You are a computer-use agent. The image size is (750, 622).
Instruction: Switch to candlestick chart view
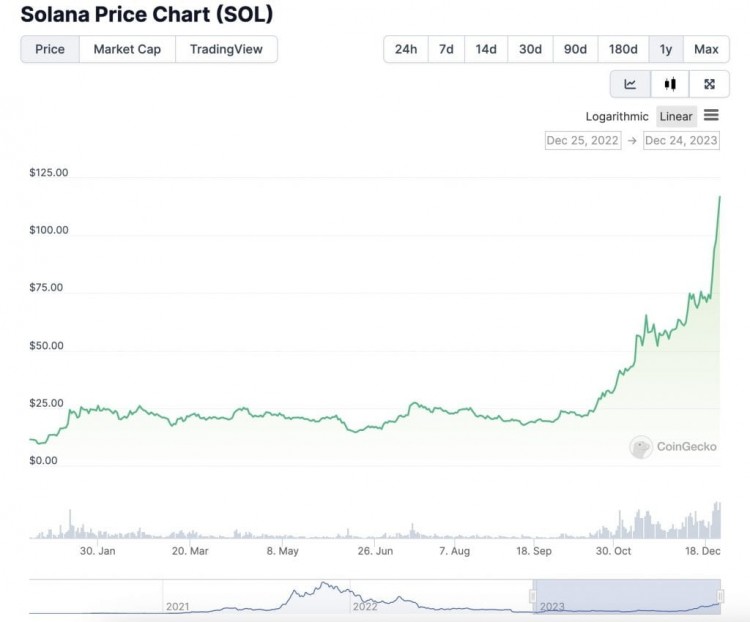click(670, 84)
